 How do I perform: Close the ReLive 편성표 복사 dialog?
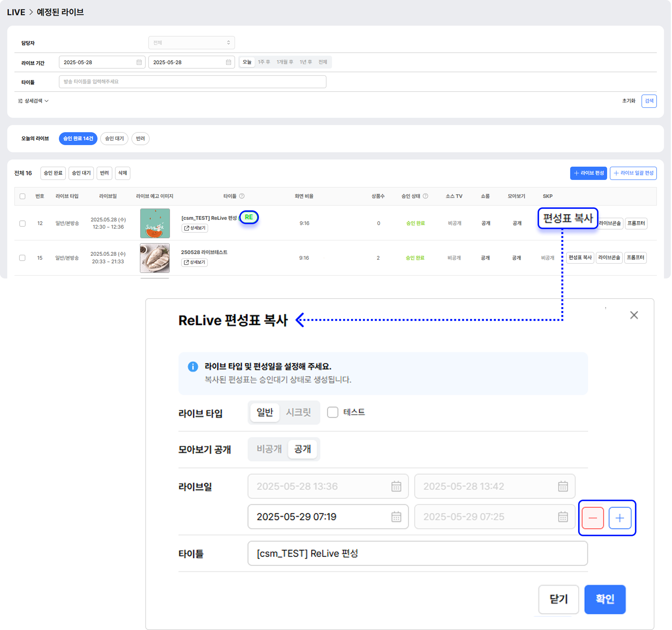pyautogui.click(x=634, y=315)
